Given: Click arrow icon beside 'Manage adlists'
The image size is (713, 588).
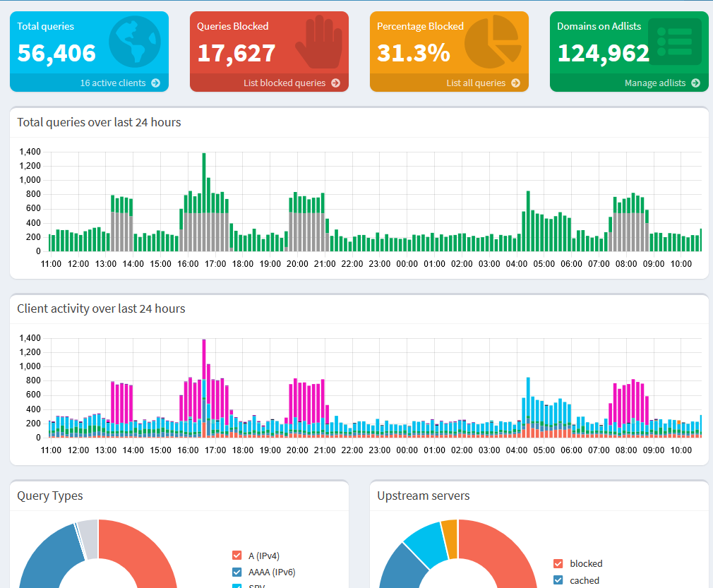Looking at the screenshot, I should 695,83.
